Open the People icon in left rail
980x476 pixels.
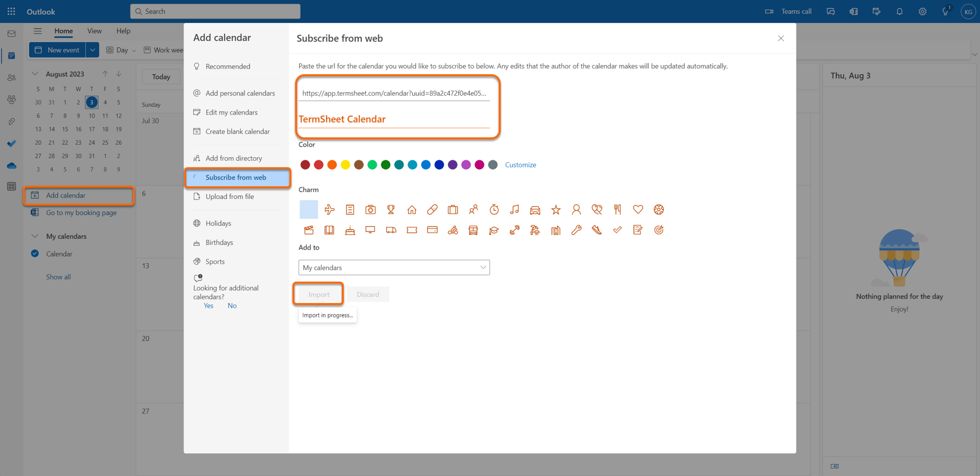pyautogui.click(x=11, y=78)
